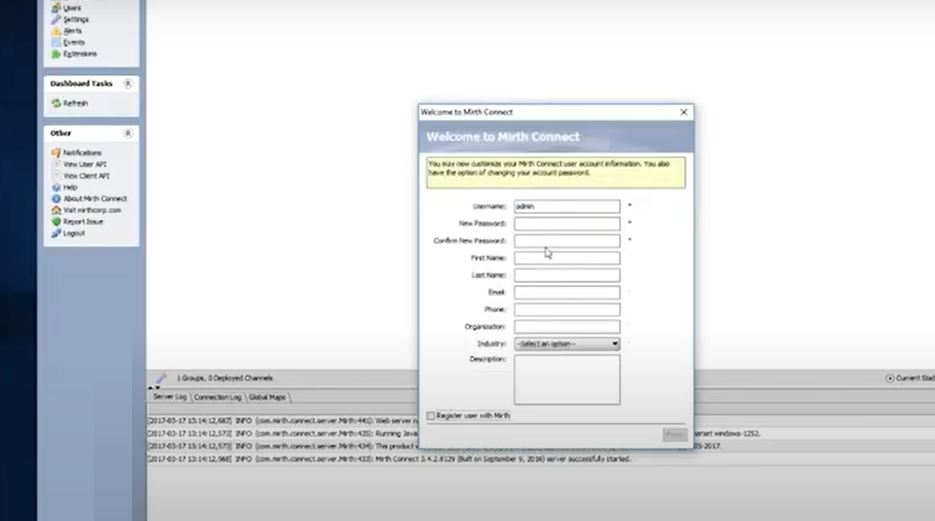Switch to the Server Log tab
The width and height of the screenshot is (935, 521).
[170, 397]
